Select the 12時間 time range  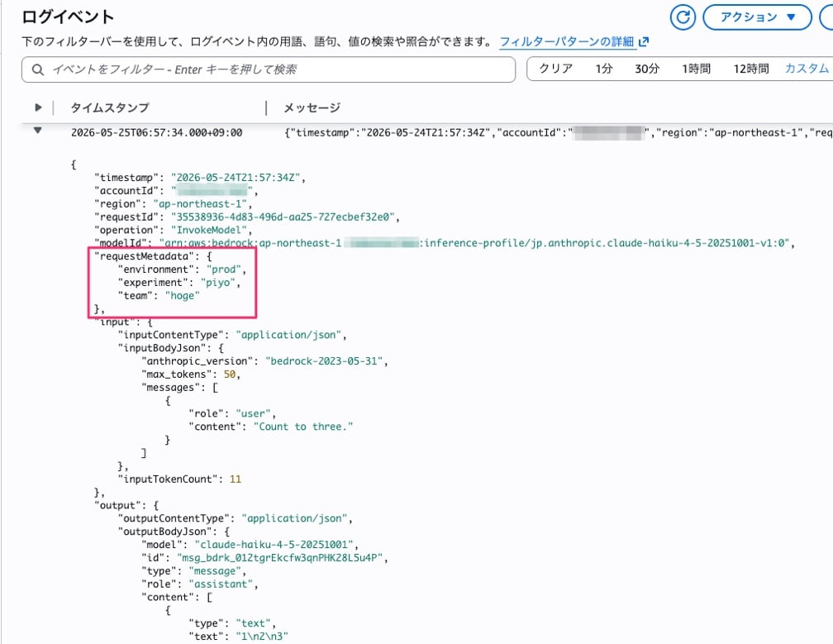tap(750, 69)
